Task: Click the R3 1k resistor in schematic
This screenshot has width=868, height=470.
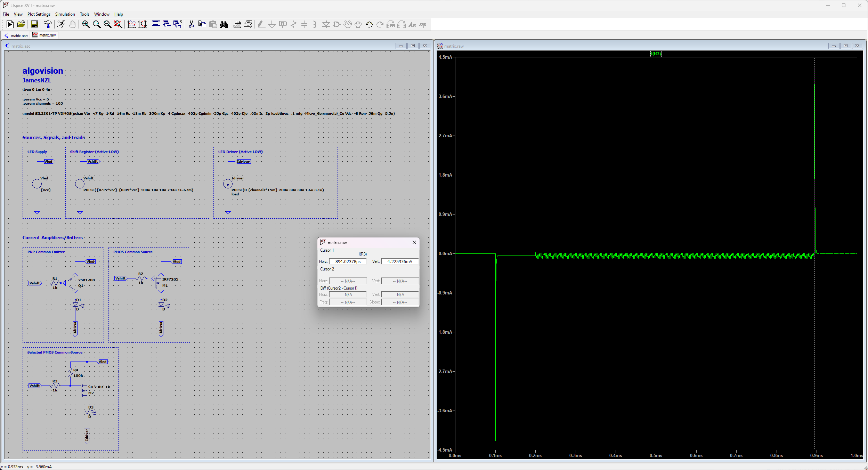Action: point(55,386)
